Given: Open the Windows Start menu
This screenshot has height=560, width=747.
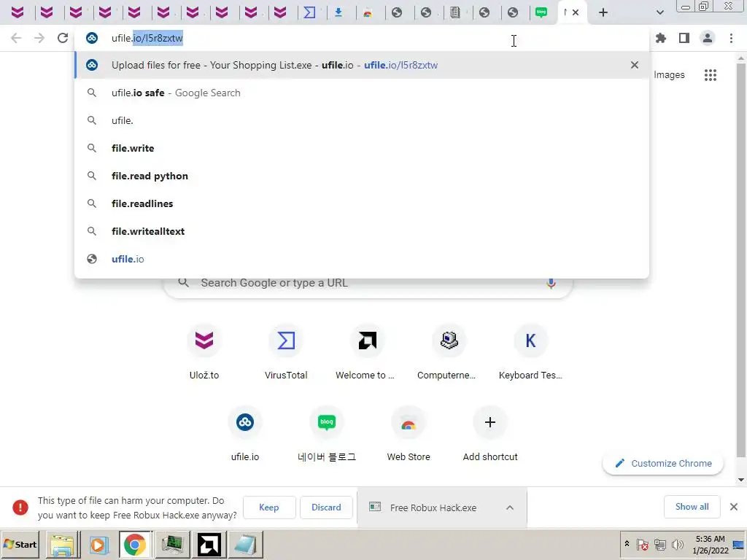Looking at the screenshot, I should pos(20,544).
